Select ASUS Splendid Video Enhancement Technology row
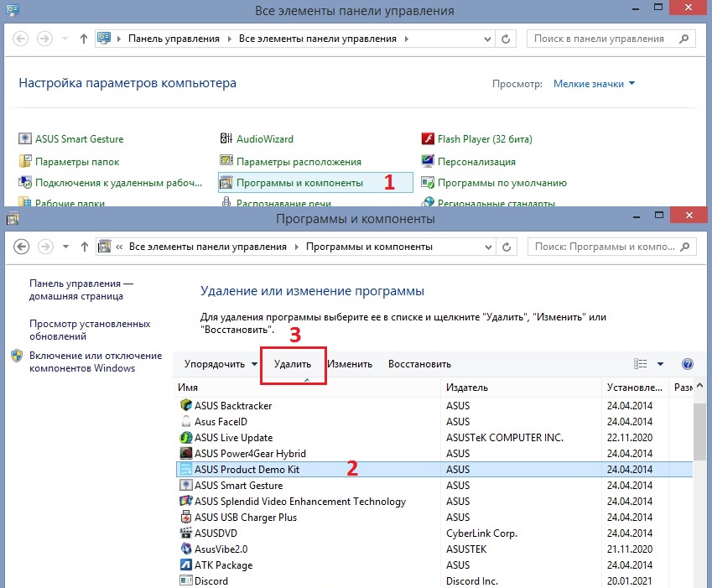Viewport: 712px width, 588px height. click(x=434, y=502)
